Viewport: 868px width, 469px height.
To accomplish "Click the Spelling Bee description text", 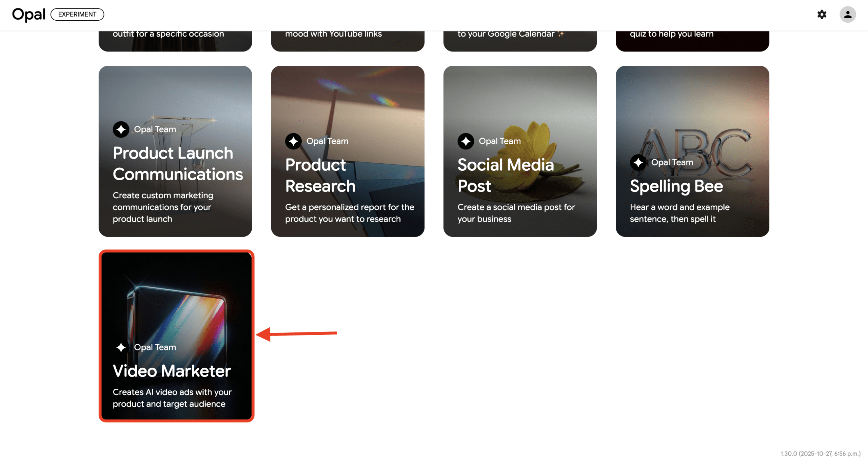I will click(x=679, y=213).
